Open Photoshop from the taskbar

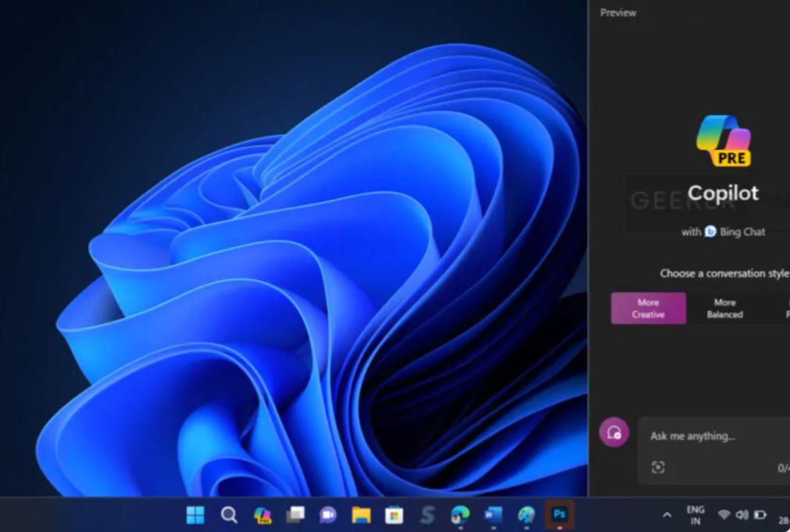559,516
